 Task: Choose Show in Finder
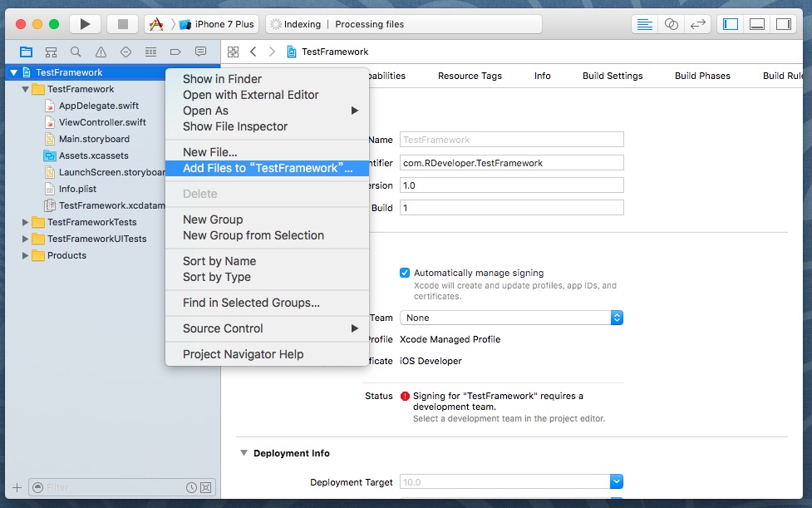268,79
